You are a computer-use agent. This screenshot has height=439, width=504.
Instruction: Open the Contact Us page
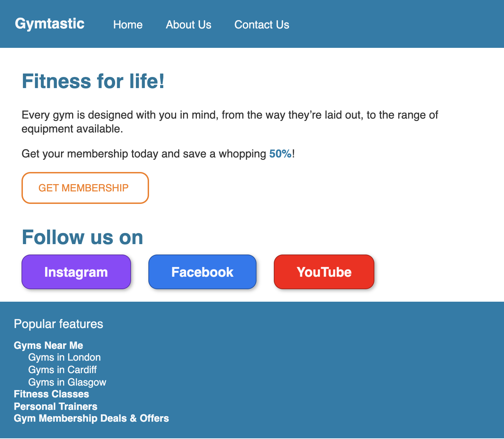click(262, 25)
